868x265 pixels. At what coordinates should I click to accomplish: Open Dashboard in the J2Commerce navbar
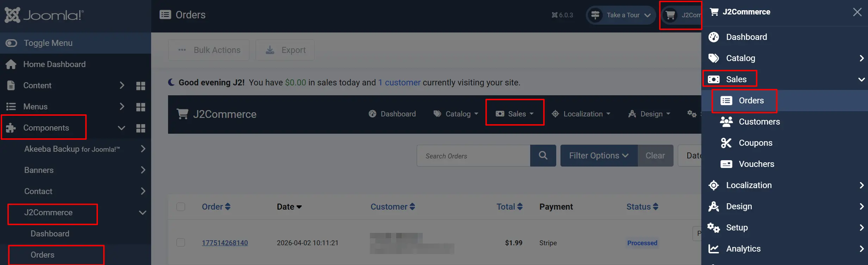392,114
